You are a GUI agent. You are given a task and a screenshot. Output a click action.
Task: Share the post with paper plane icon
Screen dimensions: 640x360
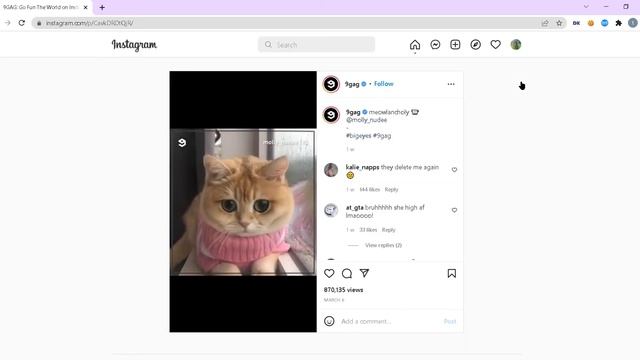coord(364,273)
